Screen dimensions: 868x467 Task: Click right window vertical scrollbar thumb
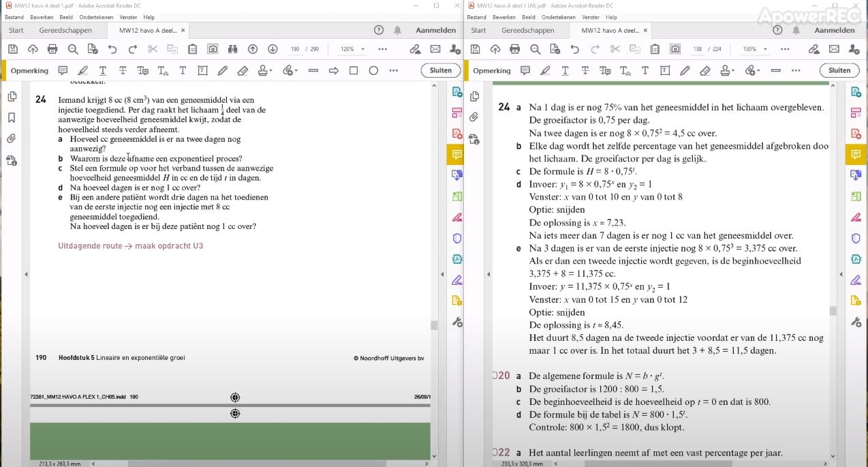tap(833, 311)
